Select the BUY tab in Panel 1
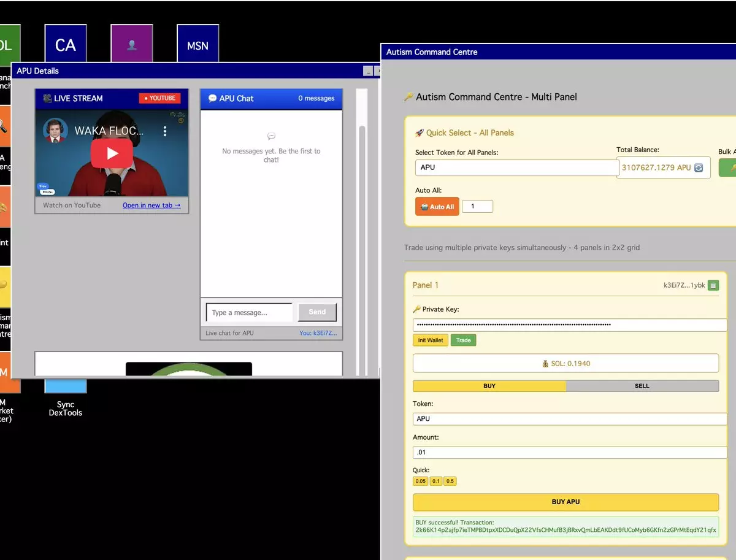Screen dimensions: 736x560 tap(489, 386)
